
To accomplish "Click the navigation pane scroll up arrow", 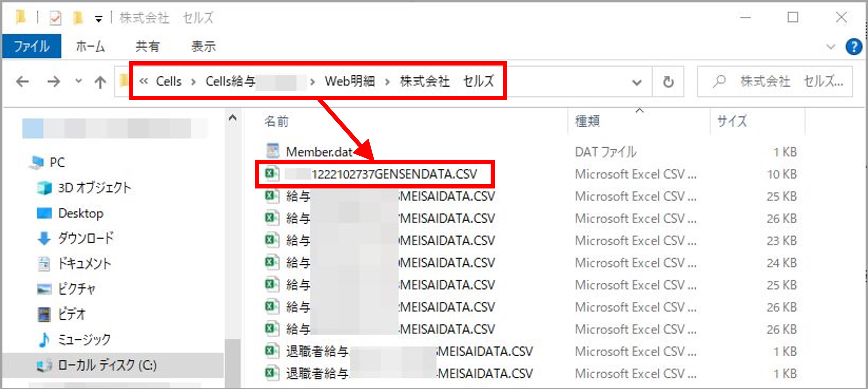I will (232, 118).
